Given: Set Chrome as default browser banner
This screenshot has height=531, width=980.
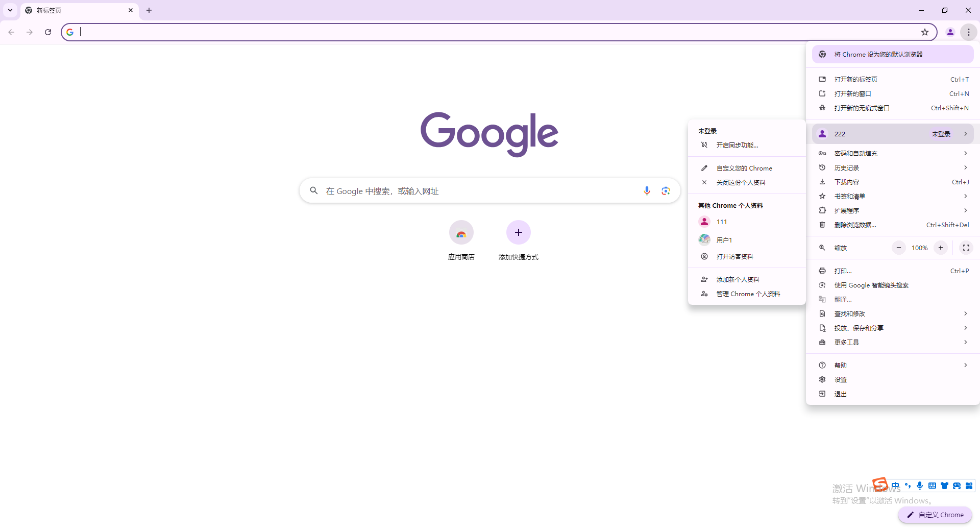Looking at the screenshot, I should [893, 54].
